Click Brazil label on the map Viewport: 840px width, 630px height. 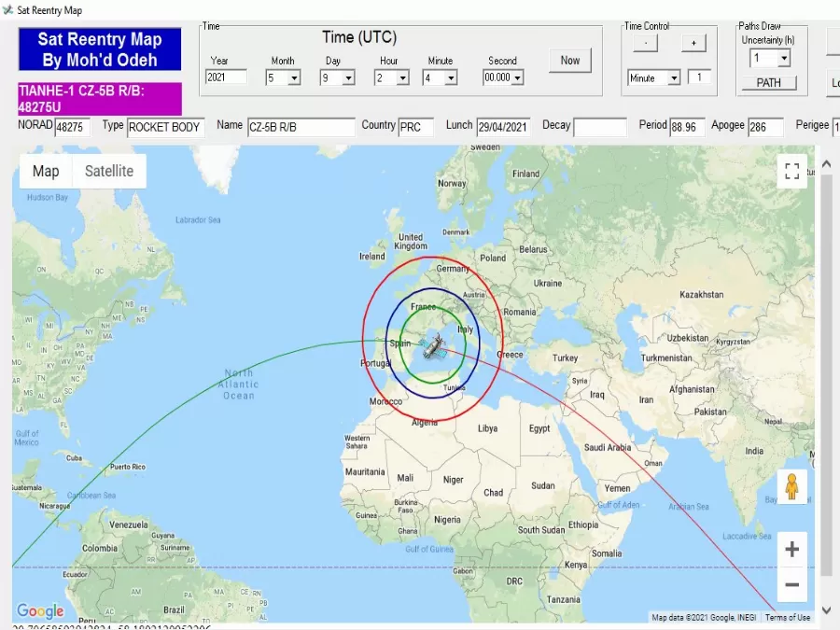click(174, 609)
